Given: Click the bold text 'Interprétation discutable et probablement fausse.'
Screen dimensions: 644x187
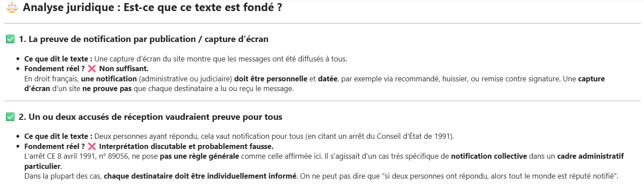Looking at the screenshot, I should 186,146.
